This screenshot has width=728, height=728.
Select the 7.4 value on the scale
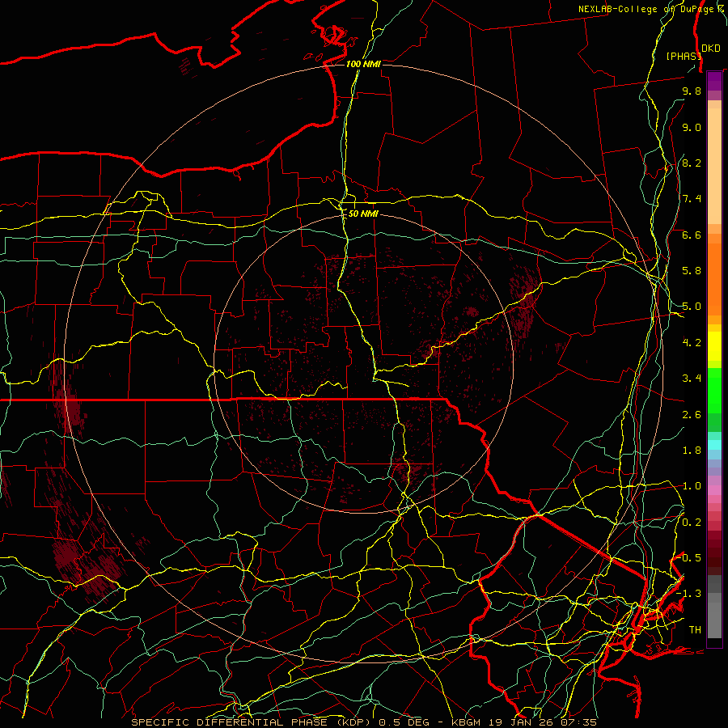(x=692, y=199)
